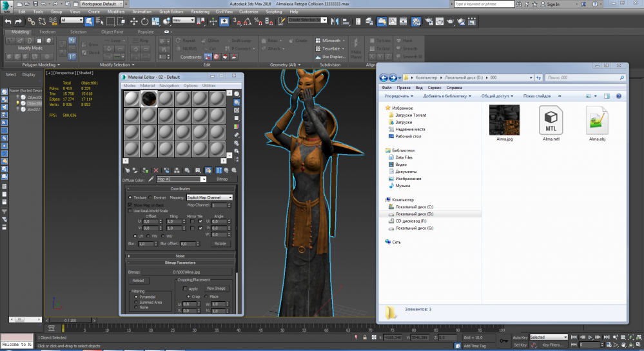The height and width of the screenshot is (351, 644).
Task: Open Navigation menu in Material Editor
Action: (169, 85)
